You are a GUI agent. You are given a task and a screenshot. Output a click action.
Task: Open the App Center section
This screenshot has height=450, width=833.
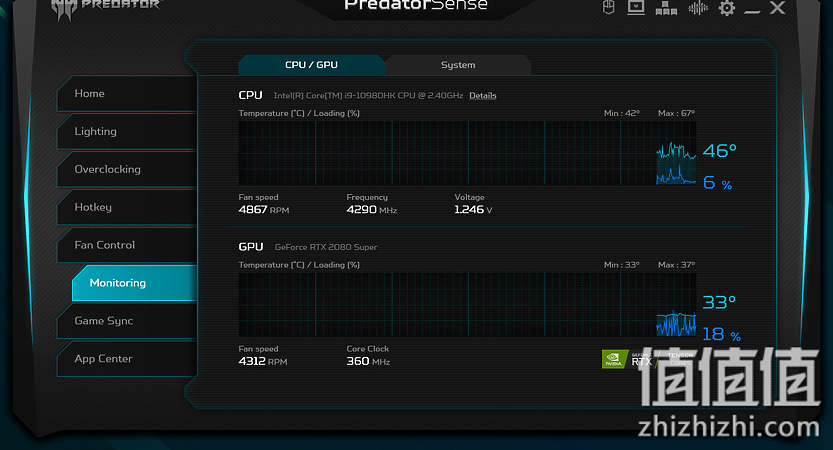coord(127,359)
